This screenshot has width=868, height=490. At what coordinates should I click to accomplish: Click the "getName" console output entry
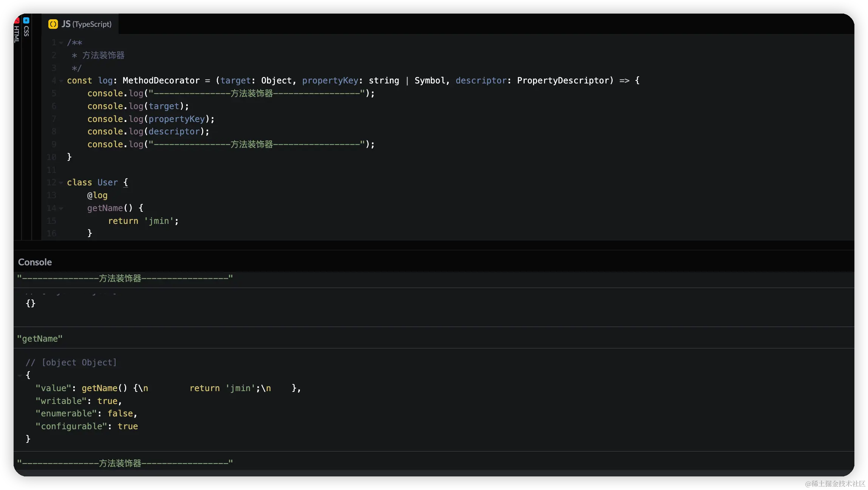coord(40,339)
